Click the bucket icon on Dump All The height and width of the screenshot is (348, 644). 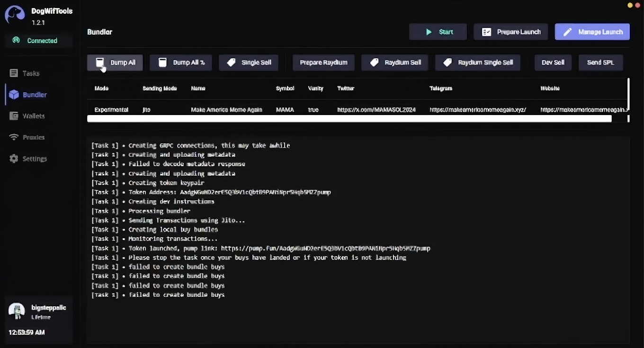tap(100, 62)
